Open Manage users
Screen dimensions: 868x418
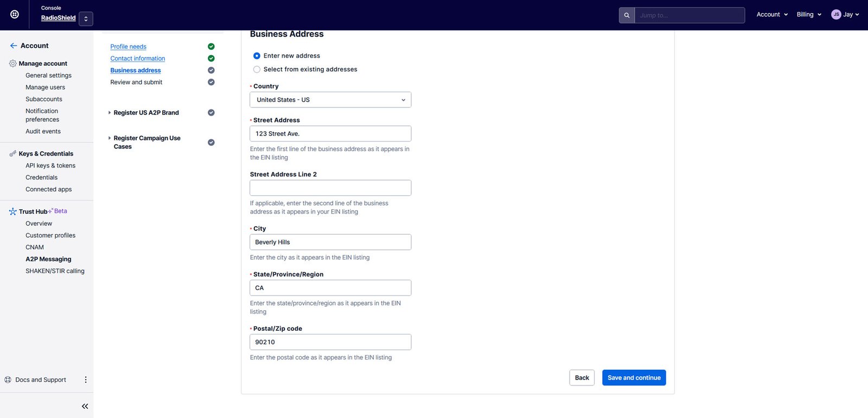click(x=45, y=87)
